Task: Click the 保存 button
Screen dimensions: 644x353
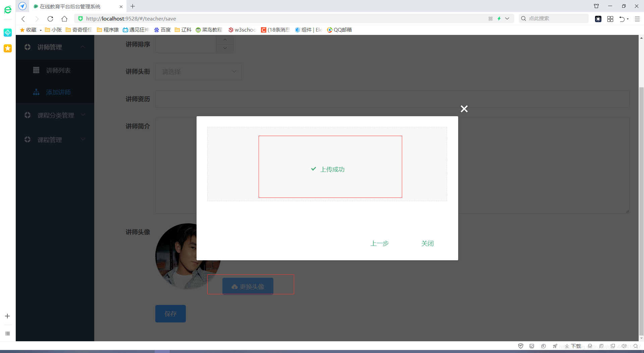Action: pos(170,314)
